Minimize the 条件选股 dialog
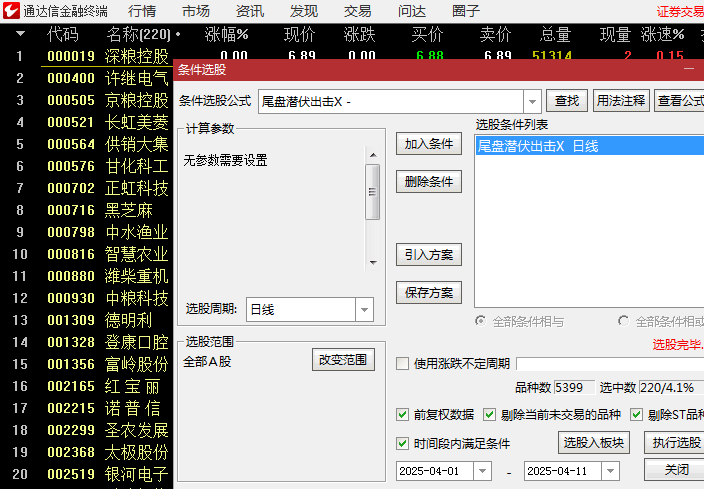The width and height of the screenshot is (704, 489). click(689, 69)
